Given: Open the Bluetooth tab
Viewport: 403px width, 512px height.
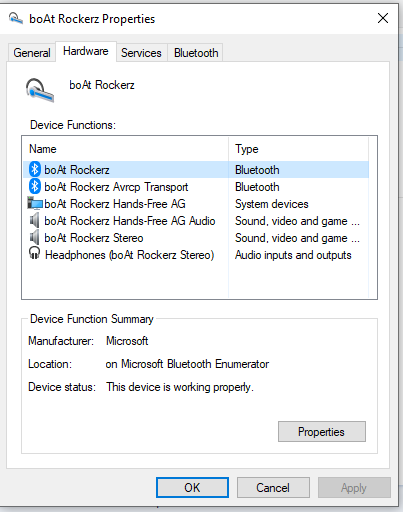Looking at the screenshot, I should click(x=196, y=53).
